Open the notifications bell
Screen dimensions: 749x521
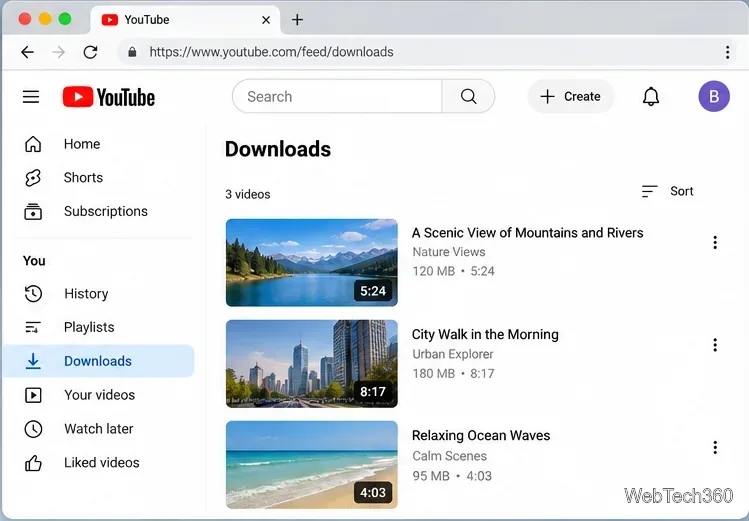point(651,96)
